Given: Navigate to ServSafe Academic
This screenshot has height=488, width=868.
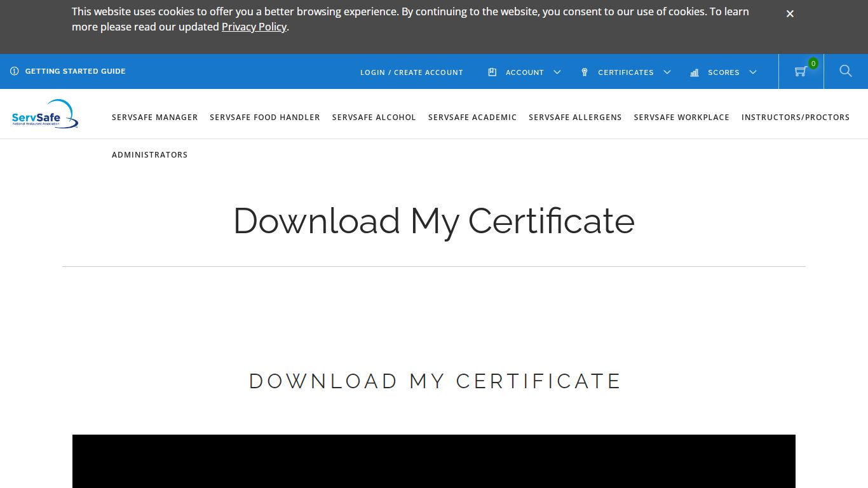Looking at the screenshot, I should pyautogui.click(x=473, y=118).
